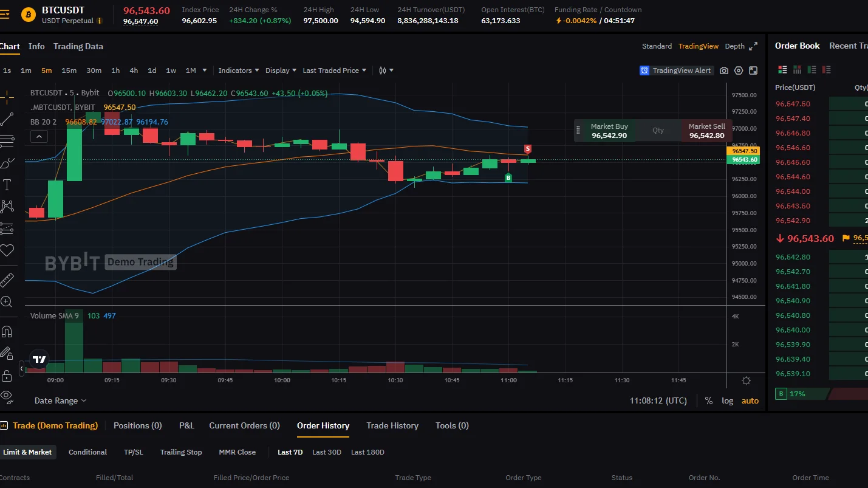Open the heart favorites icon

(7, 250)
